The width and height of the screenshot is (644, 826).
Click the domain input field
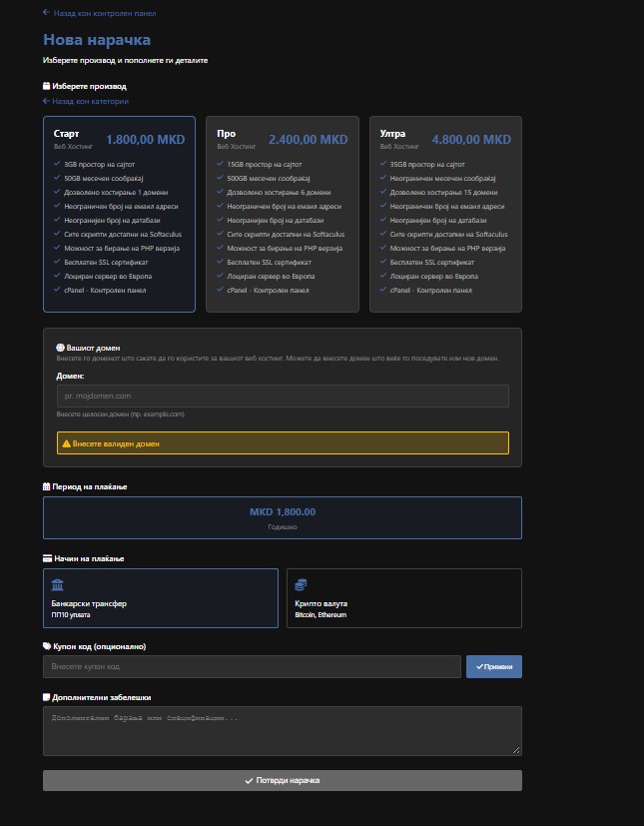(x=283, y=396)
